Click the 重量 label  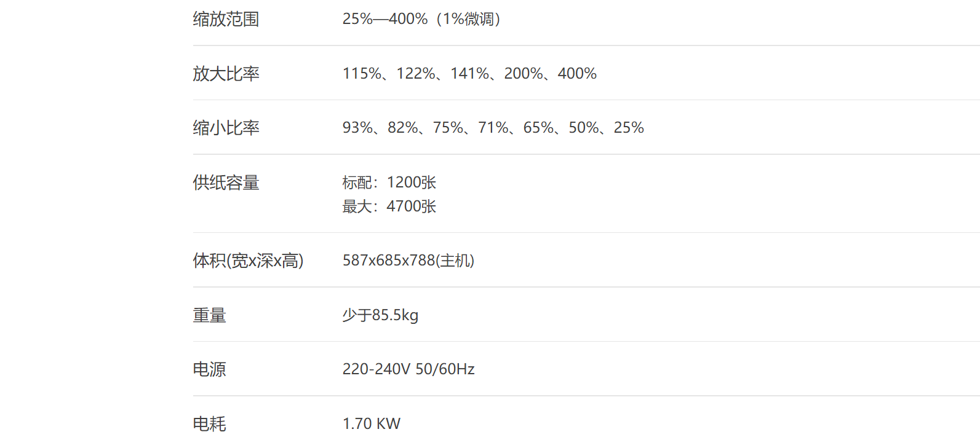click(209, 315)
